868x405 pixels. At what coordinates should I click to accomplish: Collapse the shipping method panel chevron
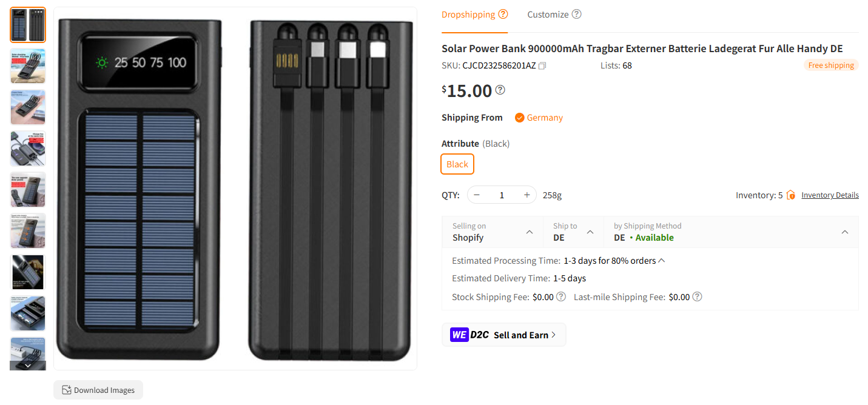(845, 232)
